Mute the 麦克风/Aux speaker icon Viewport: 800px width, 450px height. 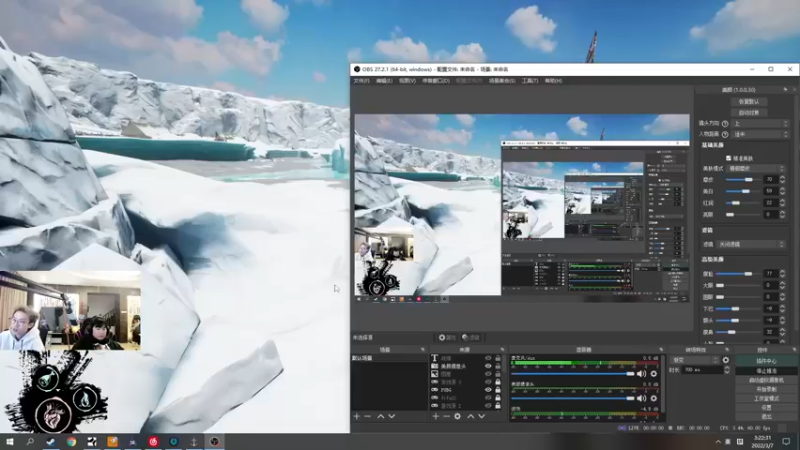click(641, 374)
